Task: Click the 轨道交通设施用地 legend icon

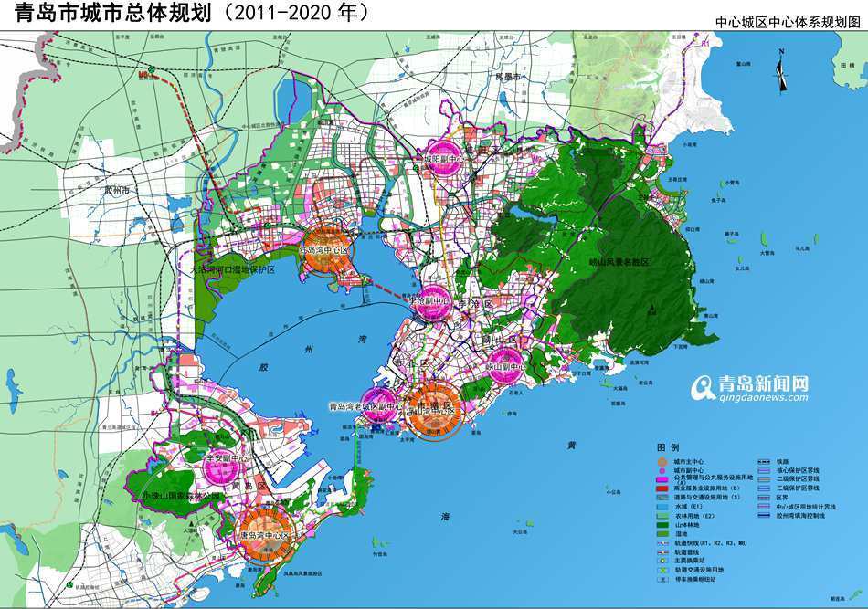Action: (x=662, y=571)
